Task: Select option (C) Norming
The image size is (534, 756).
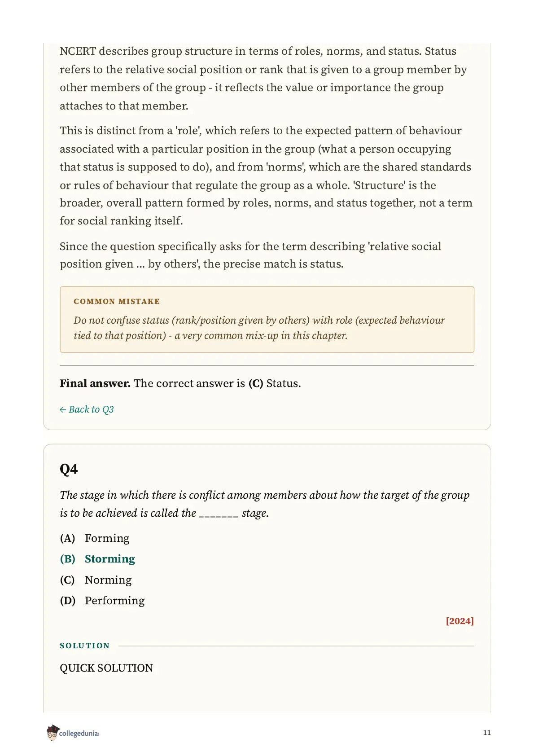Action: (x=96, y=580)
